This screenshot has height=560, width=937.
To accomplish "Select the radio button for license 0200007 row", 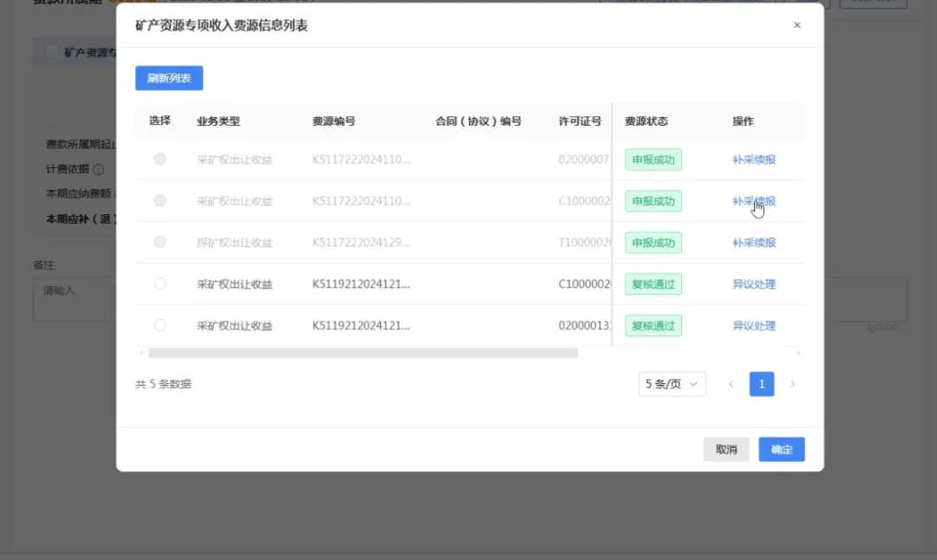I will pyautogui.click(x=160, y=159).
